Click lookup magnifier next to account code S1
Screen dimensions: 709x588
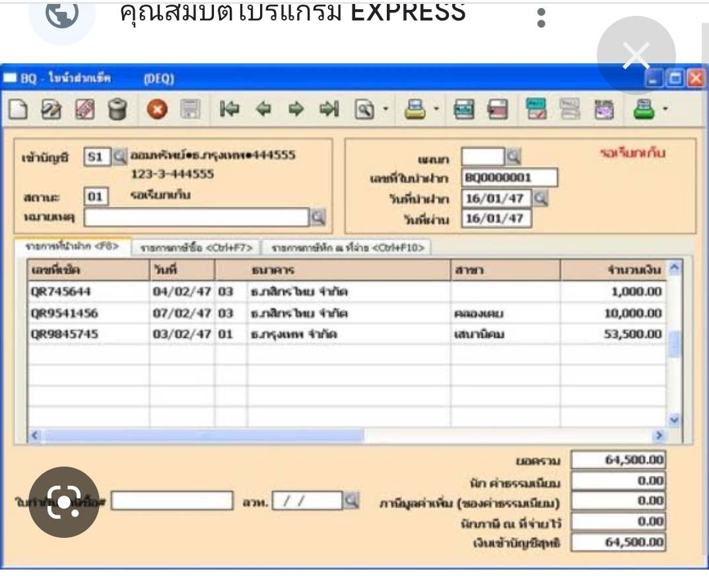pos(119,157)
